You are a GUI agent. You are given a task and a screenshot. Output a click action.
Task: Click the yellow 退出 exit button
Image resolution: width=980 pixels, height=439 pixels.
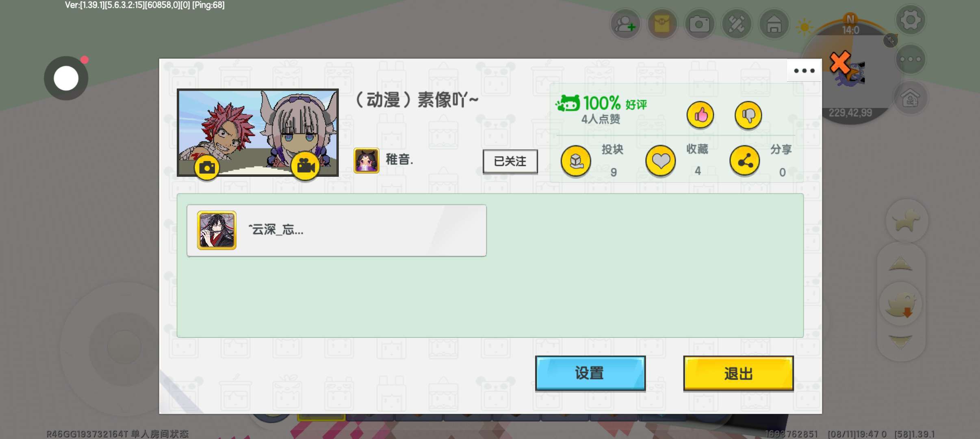click(738, 373)
